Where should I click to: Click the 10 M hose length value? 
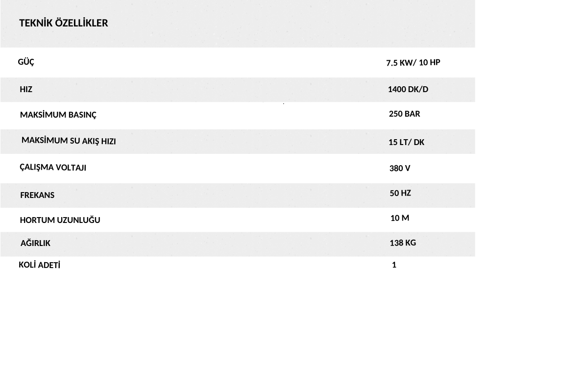click(x=400, y=218)
